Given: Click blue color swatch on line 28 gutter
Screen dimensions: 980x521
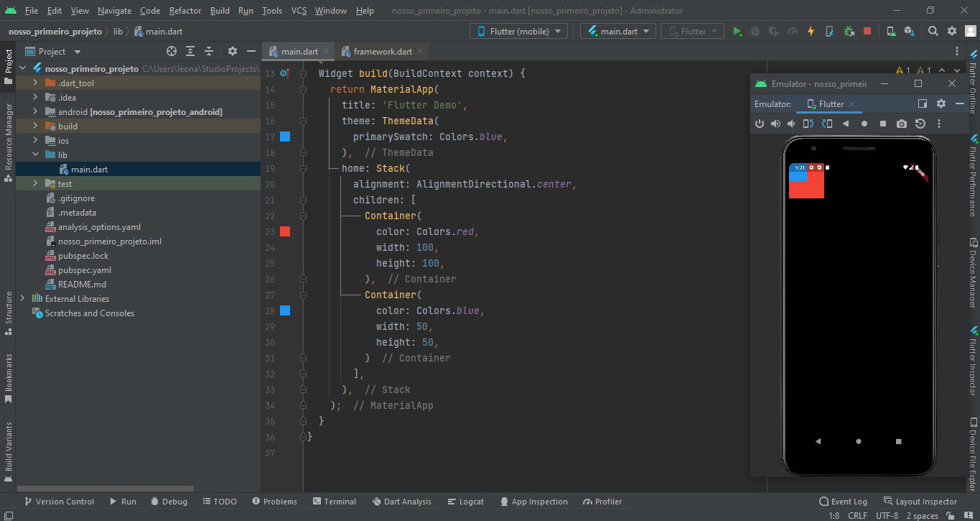Looking at the screenshot, I should (285, 310).
